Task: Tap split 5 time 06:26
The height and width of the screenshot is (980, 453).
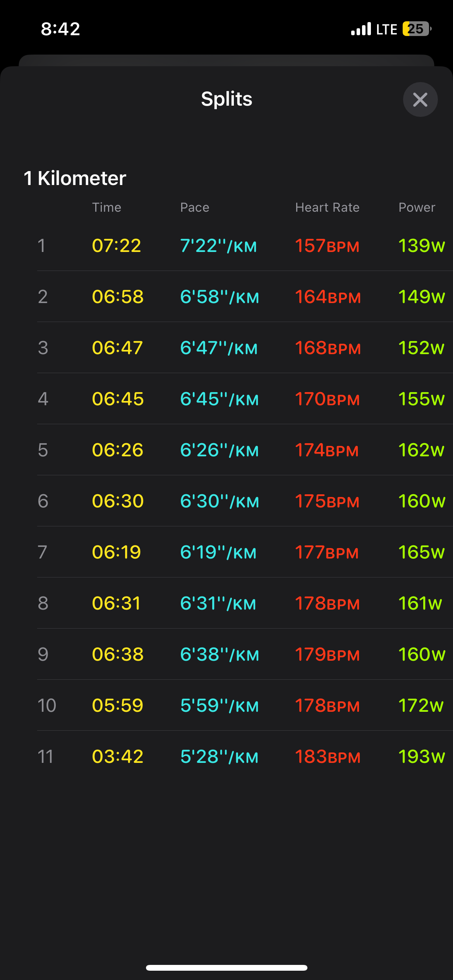Action: point(117,450)
